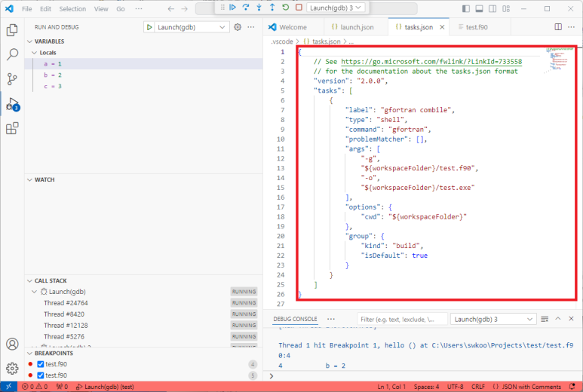Stop the debug session

pos(299,8)
